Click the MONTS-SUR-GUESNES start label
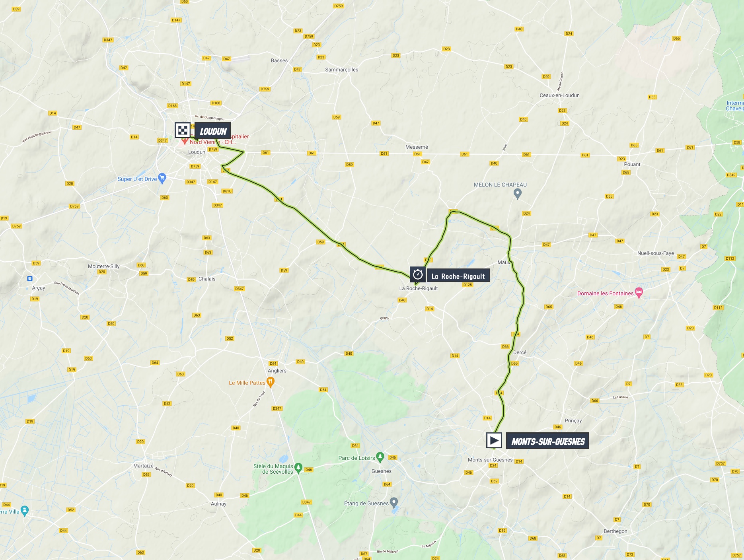This screenshot has width=744, height=560. coord(547,441)
